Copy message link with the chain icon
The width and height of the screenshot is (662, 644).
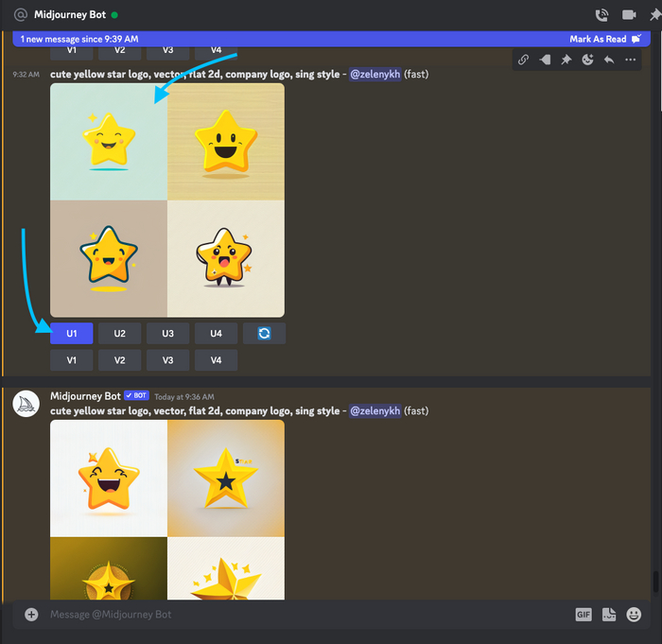click(x=523, y=60)
